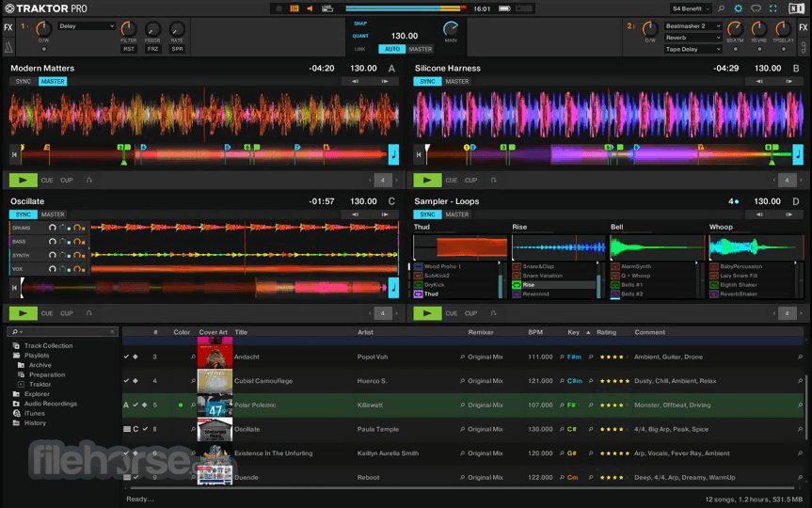The height and width of the screenshot is (508, 812).
Task: Click BASS stem white filter knob
Action: click(53, 242)
